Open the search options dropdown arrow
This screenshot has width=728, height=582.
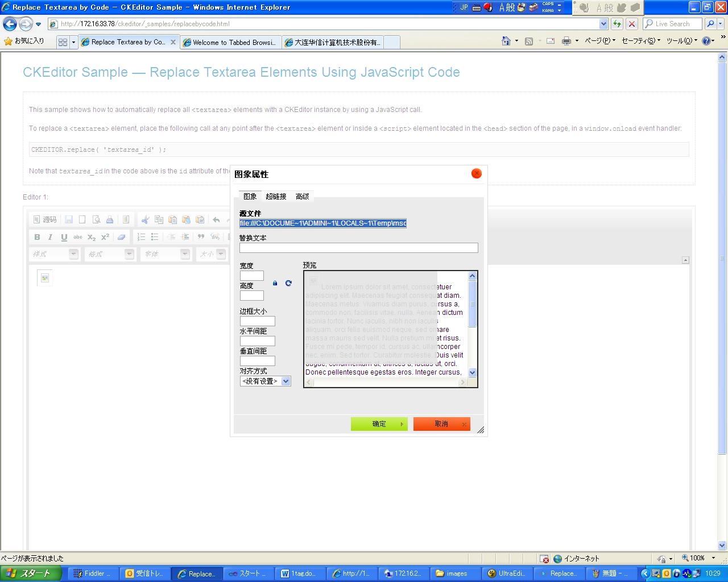point(721,24)
